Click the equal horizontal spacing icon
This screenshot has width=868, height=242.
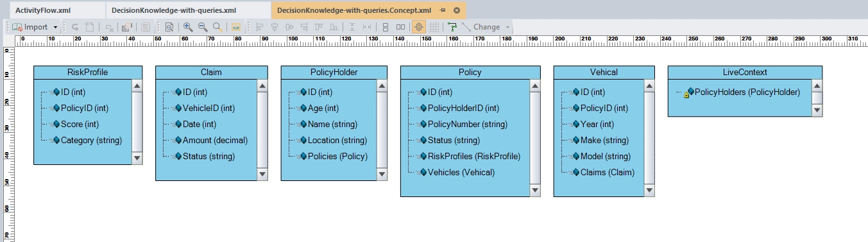[367, 27]
